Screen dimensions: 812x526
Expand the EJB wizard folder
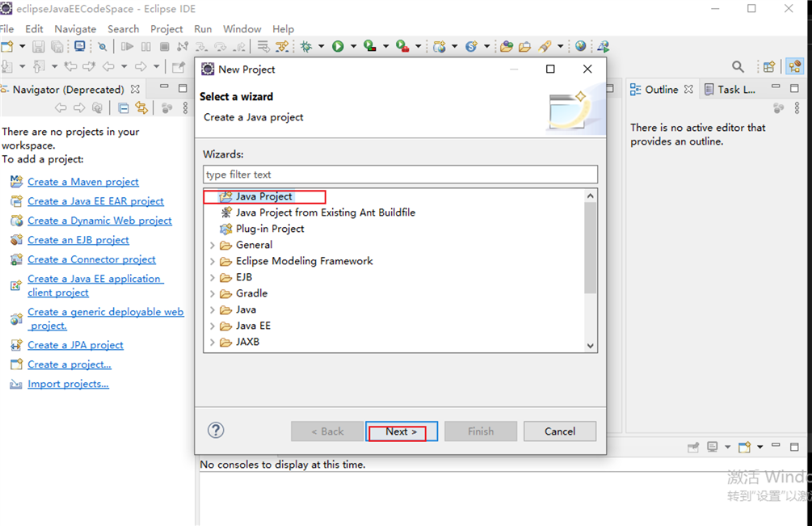(212, 277)
